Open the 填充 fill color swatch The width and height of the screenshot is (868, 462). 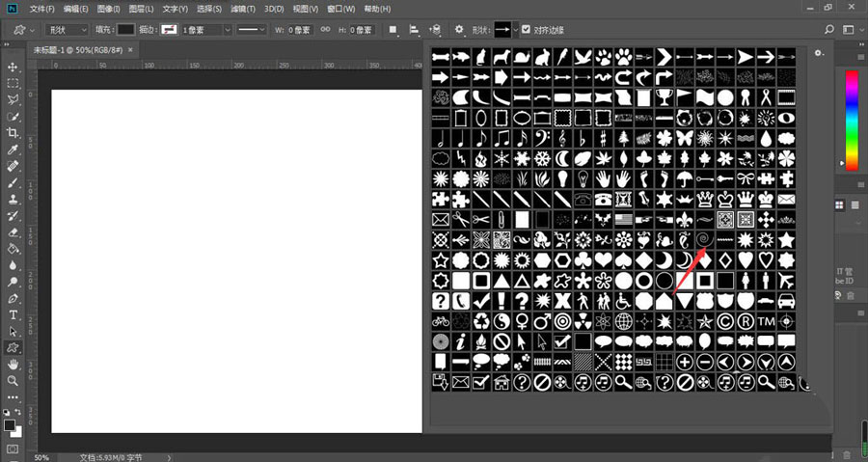(x=125, y=30)
